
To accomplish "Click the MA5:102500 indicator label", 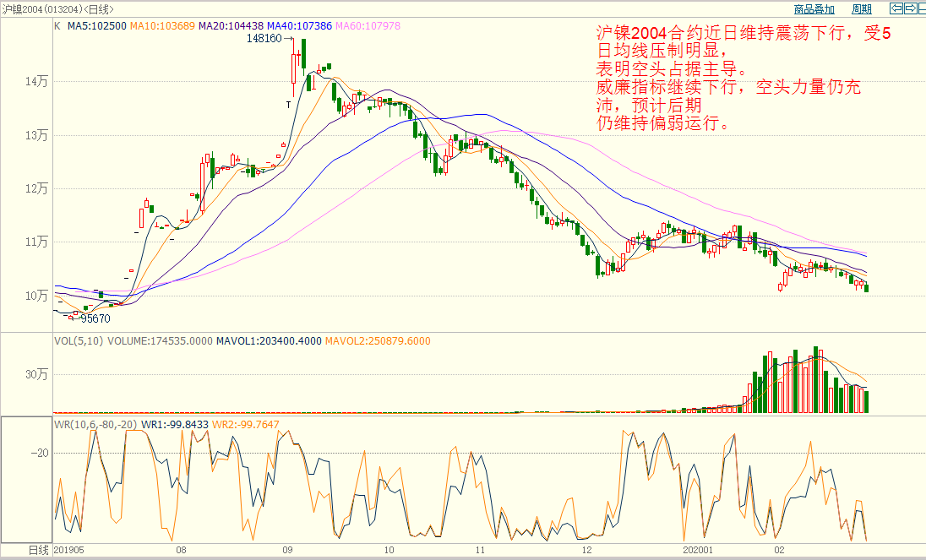I will (x=97, y=26).
